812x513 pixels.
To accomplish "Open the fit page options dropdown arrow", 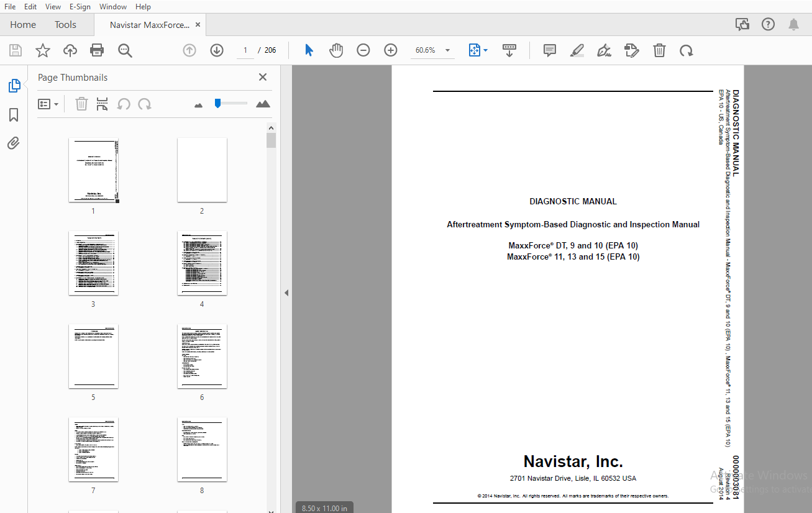I will [485, 50].
